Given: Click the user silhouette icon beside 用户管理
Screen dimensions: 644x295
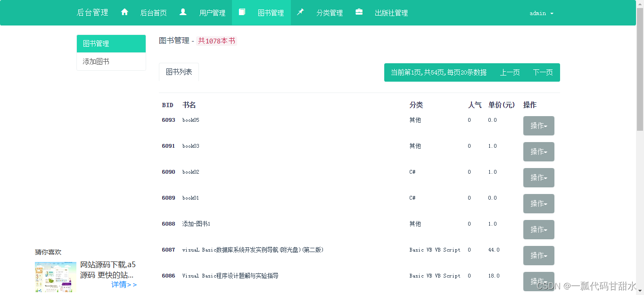Looking at the screenshot, I should 183,13.
